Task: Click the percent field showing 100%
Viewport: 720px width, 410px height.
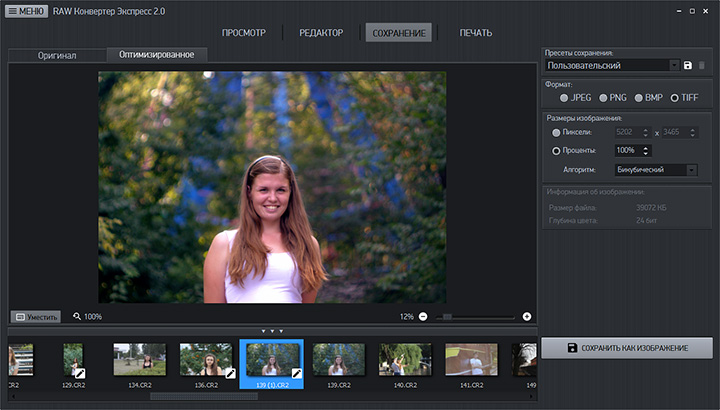Action: [x=627, y=151]
